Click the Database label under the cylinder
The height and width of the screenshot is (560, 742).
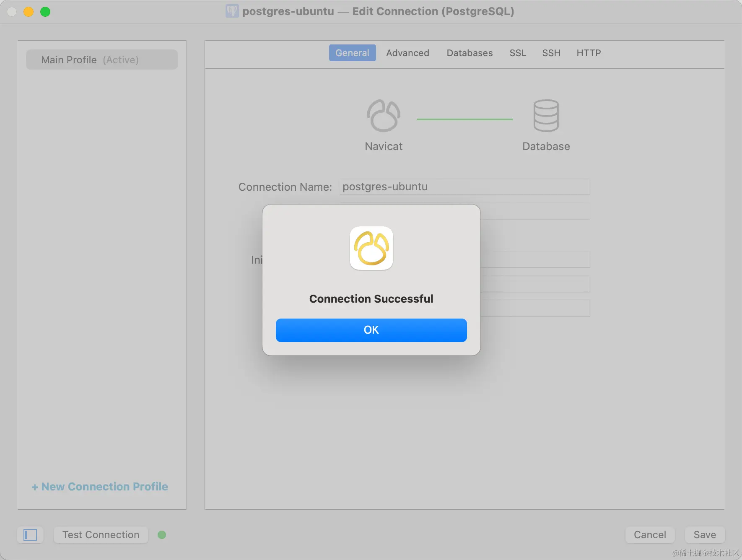point(546,146)
